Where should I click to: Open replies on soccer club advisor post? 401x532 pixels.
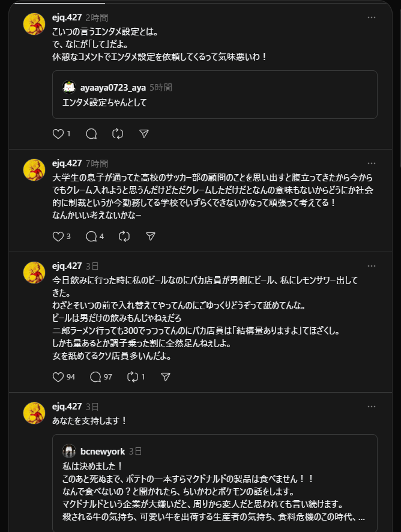coord(92,237)
